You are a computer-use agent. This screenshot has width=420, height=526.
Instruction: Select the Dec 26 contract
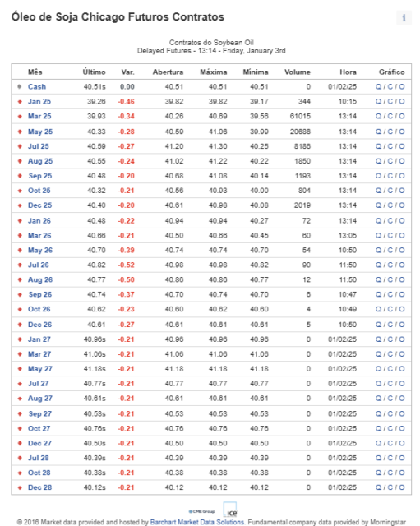tap(40, 325)
